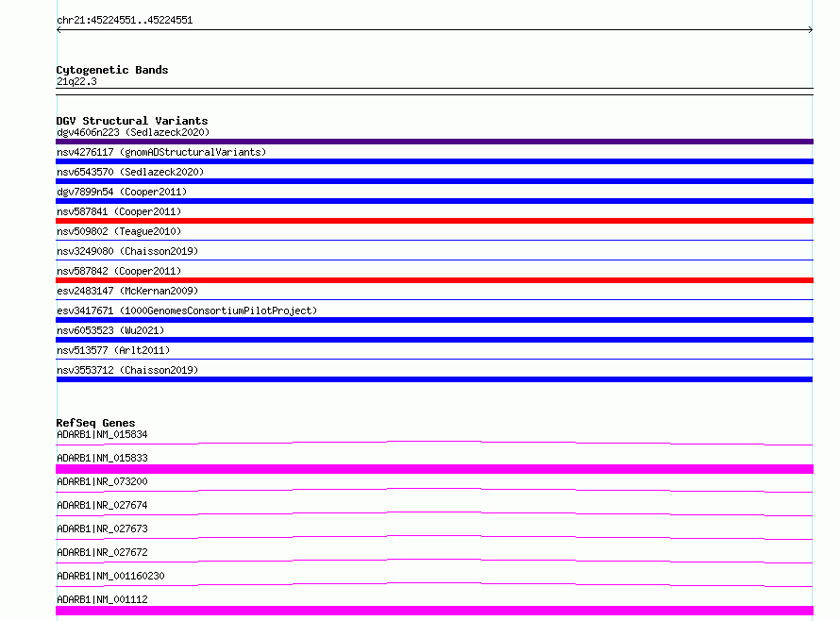Open variant esv2483147 (McKernan2009)

tap(127, 291)
